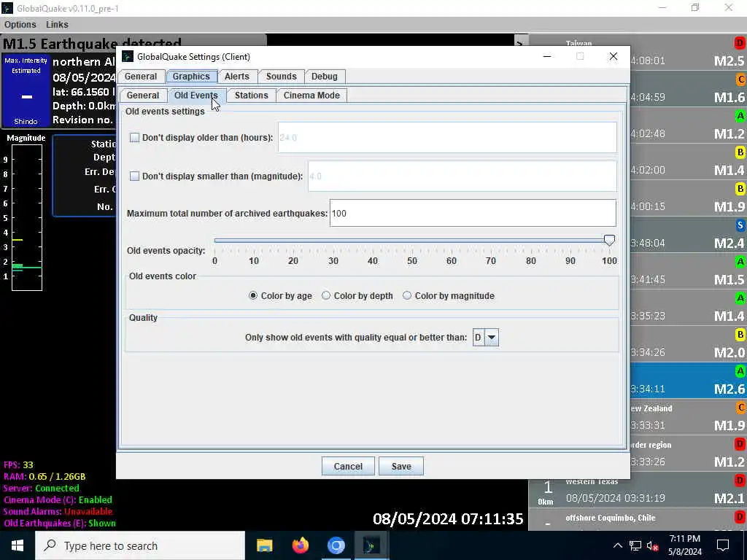
Task: Click the network icon in system tray
Action: 635,545
